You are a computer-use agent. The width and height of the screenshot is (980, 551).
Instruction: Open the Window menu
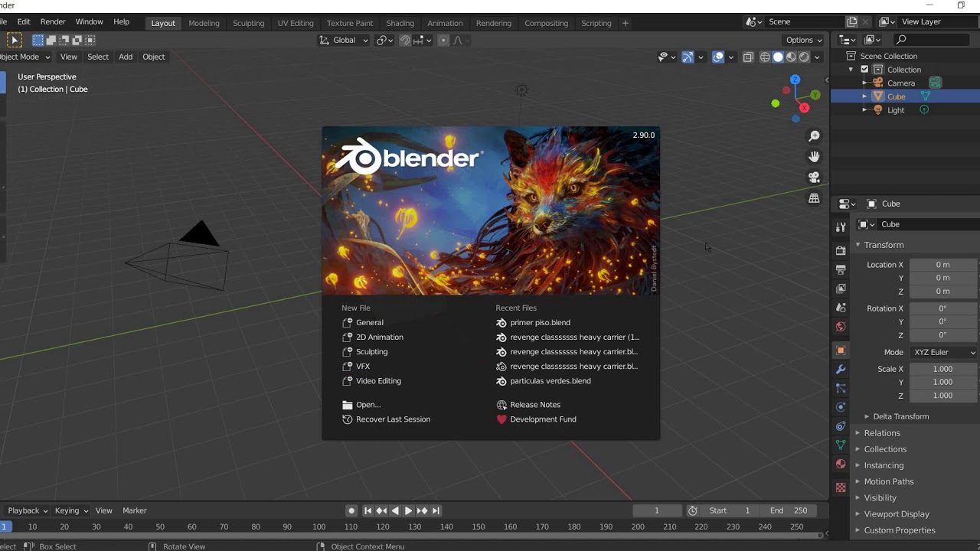89,21
